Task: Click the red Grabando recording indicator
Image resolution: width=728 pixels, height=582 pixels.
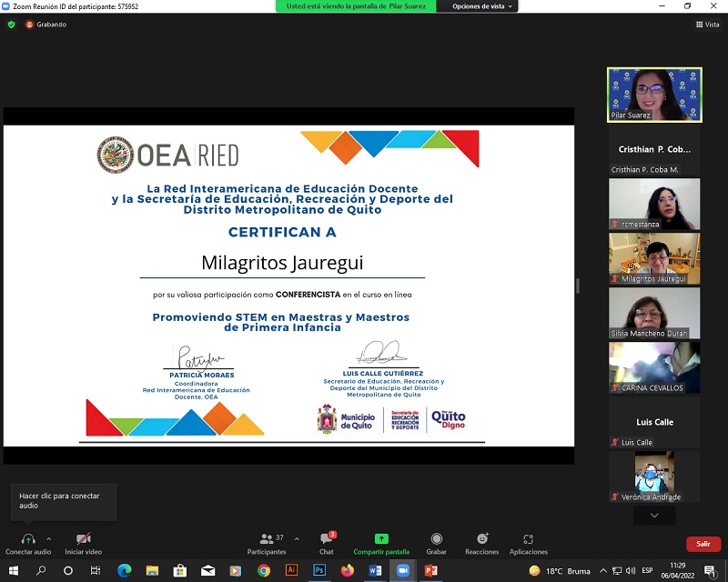Action: click(46, 25)
